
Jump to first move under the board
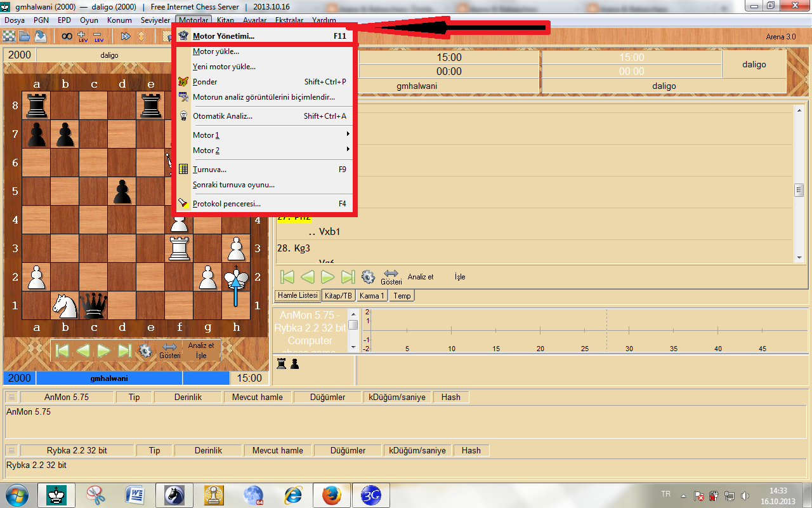coord(62,350)
